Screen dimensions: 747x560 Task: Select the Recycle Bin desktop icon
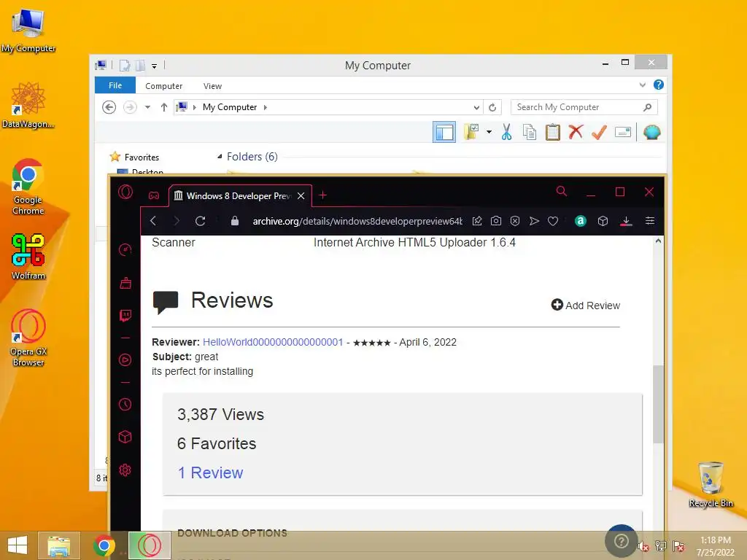[711, 484]
